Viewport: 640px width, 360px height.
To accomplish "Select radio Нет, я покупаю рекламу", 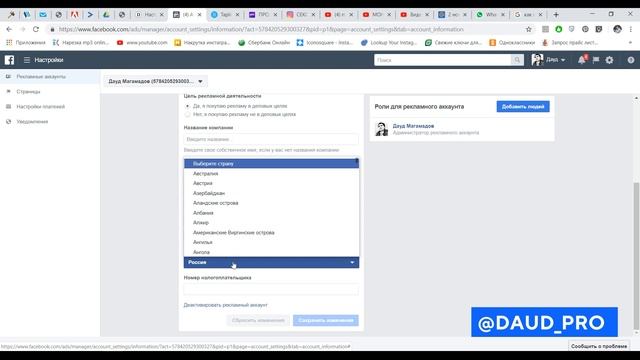I will point(187,114).
